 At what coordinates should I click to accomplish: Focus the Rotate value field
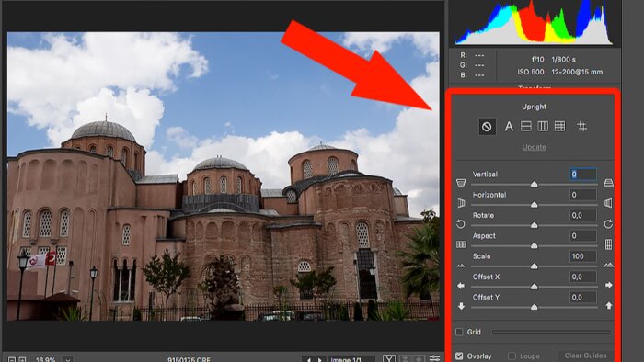click(x=583, y=215)
